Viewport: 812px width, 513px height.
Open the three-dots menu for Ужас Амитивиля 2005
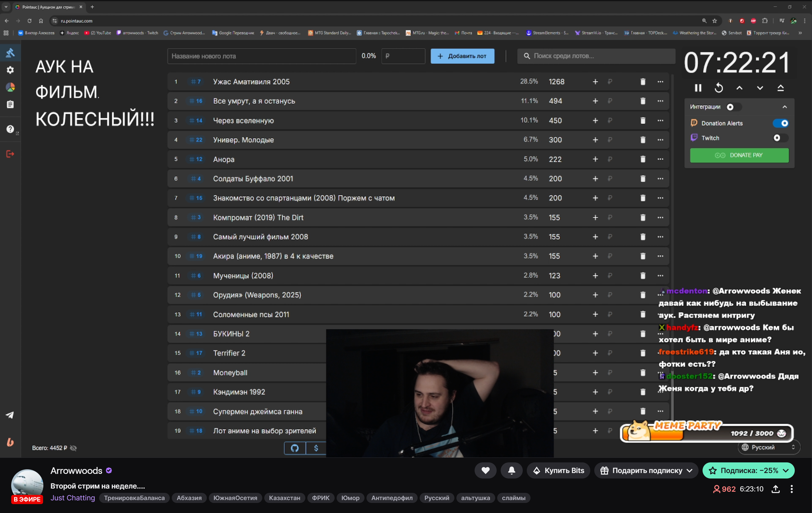tap(660, 82)
